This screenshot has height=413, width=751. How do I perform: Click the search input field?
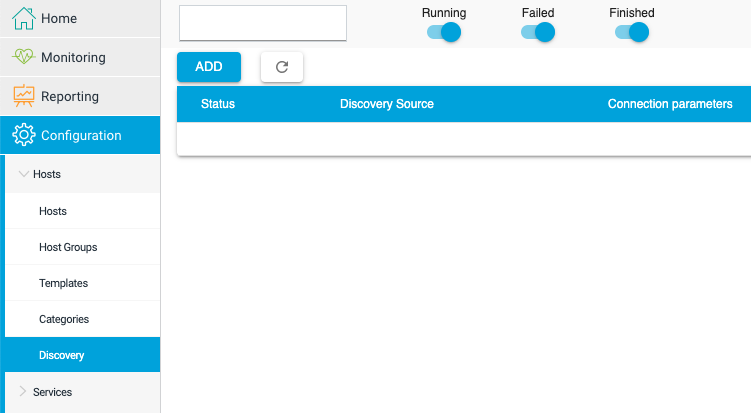[263, 23]
